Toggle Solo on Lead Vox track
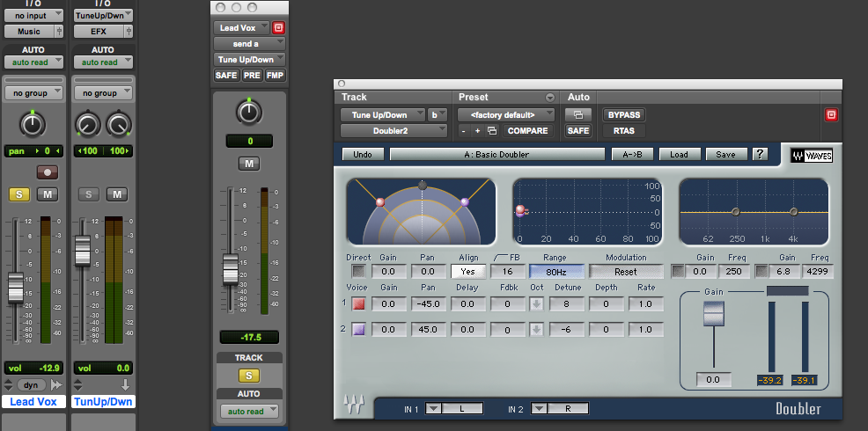This screenshot has width=868, height=431. tap(18, 194)
